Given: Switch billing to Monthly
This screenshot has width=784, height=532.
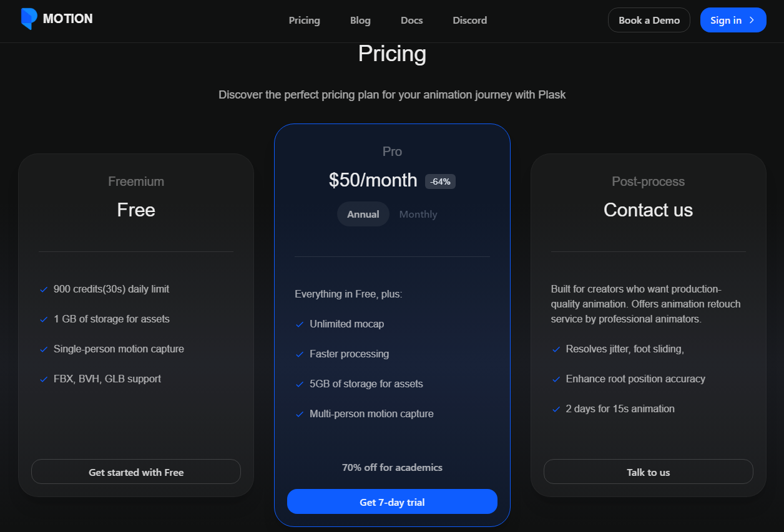Looking at the screenshot, I should tap(418, 214).
